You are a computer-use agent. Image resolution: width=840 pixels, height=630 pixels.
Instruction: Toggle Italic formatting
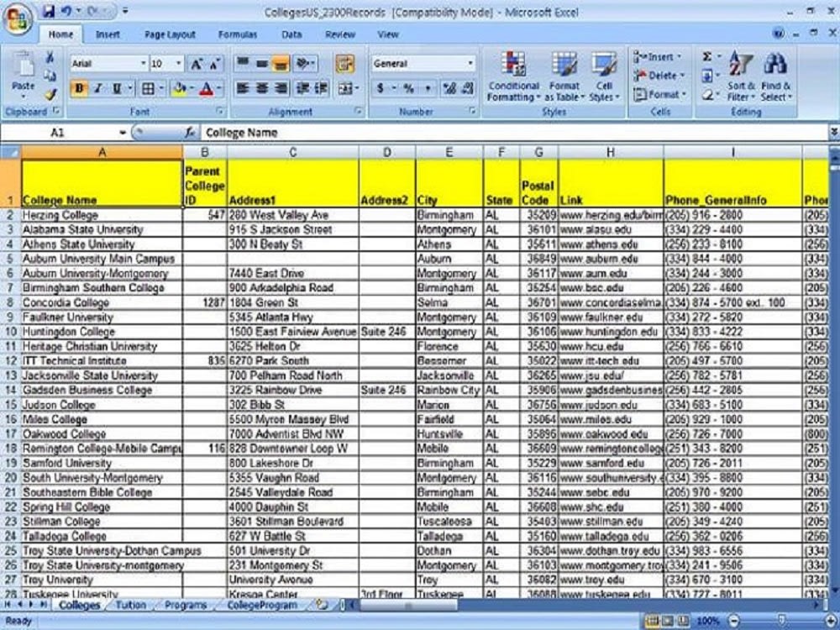pyautogui.click(x=98, y=88)
